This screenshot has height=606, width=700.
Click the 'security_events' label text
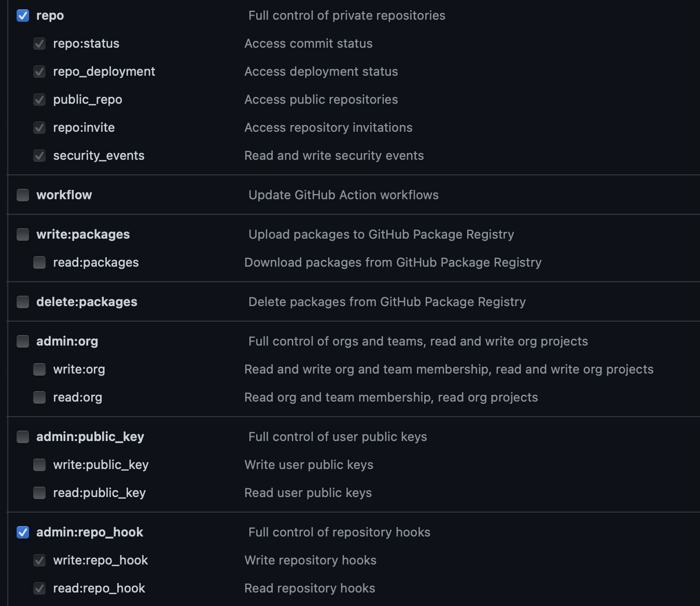pos(99,156)
